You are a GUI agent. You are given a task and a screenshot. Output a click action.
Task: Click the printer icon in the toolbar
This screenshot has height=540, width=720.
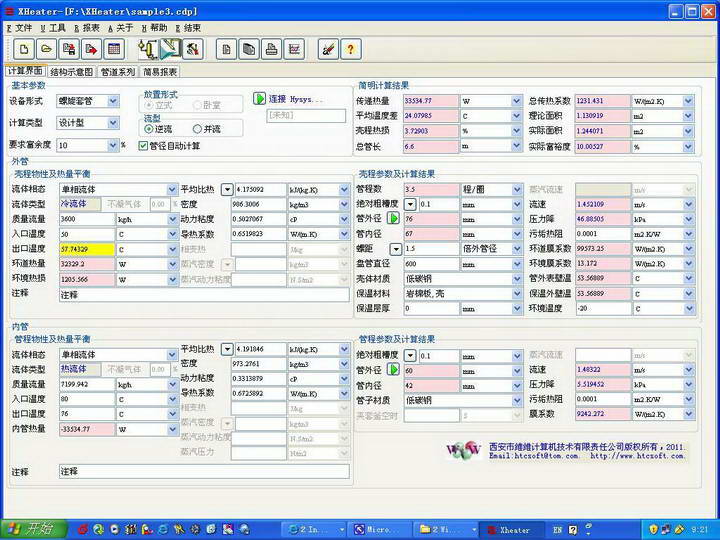point(272,48)
